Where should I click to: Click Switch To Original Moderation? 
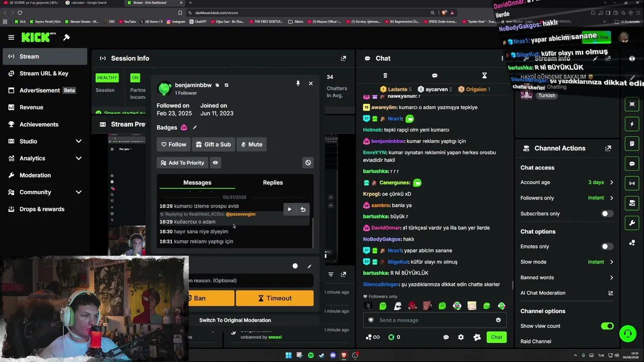tap(235, 320)
